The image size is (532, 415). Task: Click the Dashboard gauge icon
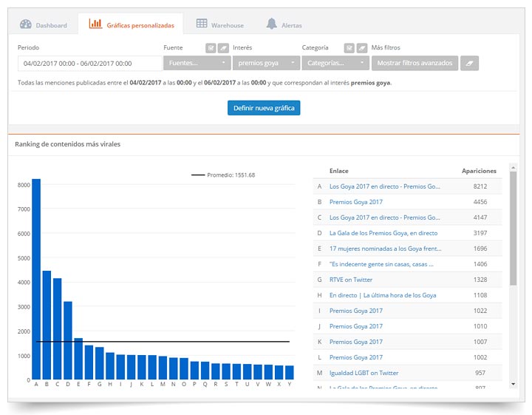click(26, 24)
